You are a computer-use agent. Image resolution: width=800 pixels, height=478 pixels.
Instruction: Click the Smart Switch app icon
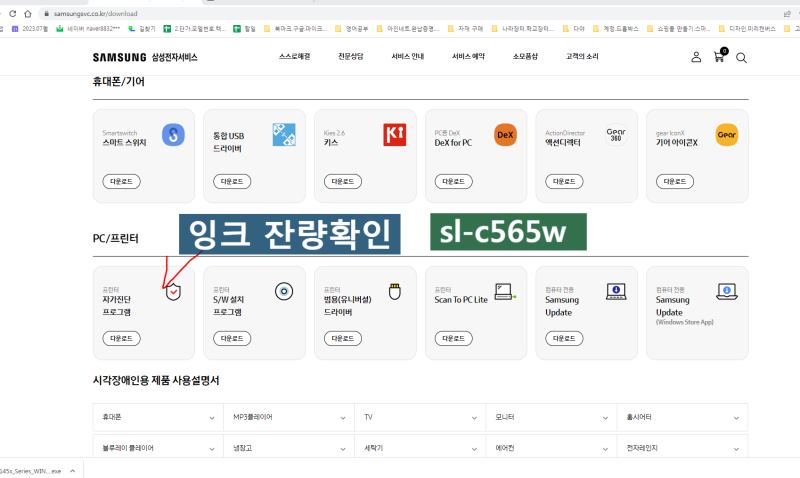pyautogui.click(x=173, y=135)
